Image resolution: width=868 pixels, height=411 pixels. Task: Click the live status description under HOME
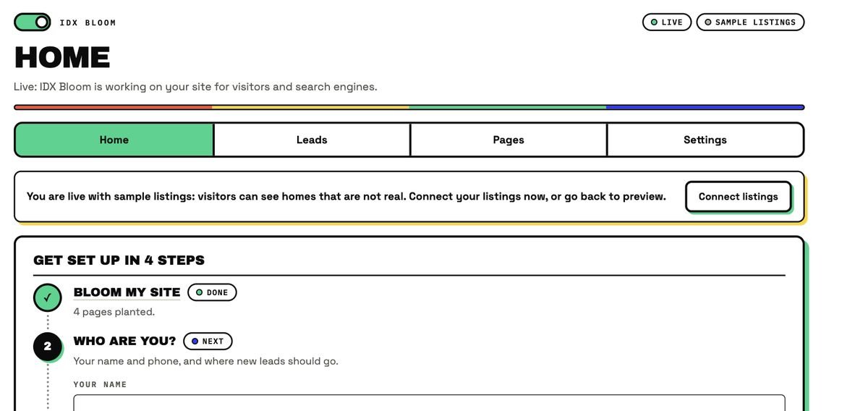(x=195, y=87)
